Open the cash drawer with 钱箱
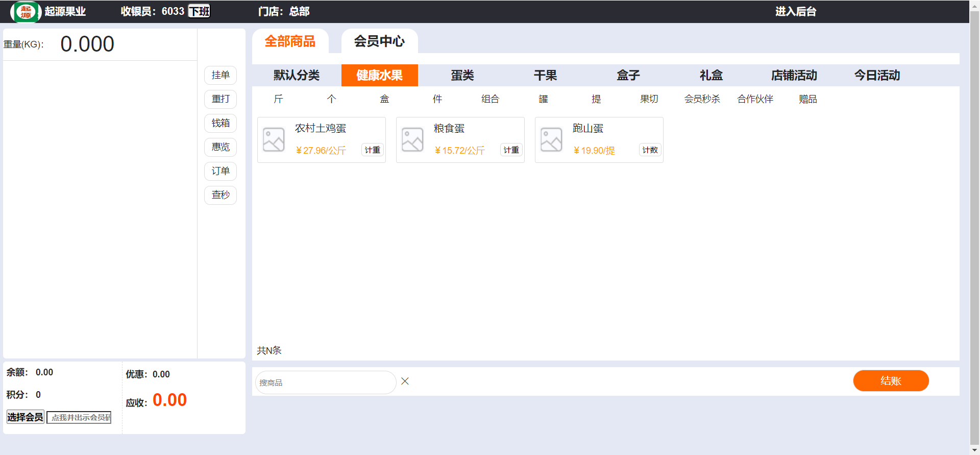 coord(220,123)
